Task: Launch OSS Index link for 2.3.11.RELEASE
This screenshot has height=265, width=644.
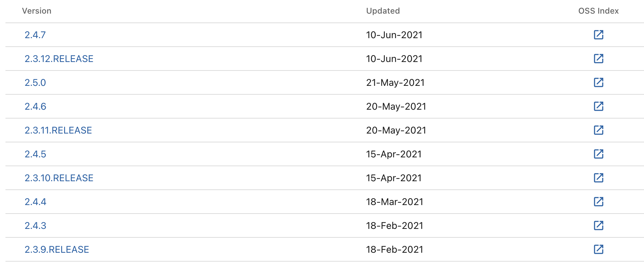Action: pos(599,130)
